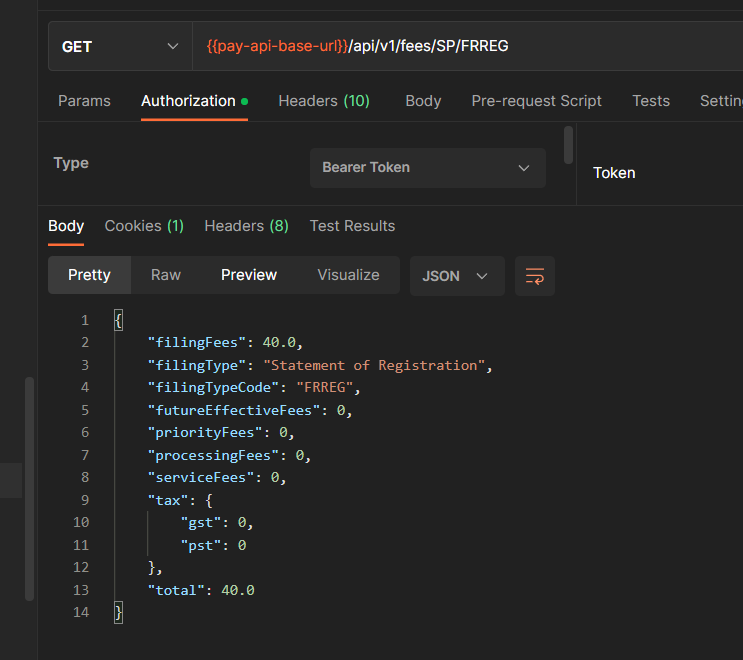Click the authorization panel scrollbar
The height and width of the screenshot is (660, 743).
click(x=568, y=145)
